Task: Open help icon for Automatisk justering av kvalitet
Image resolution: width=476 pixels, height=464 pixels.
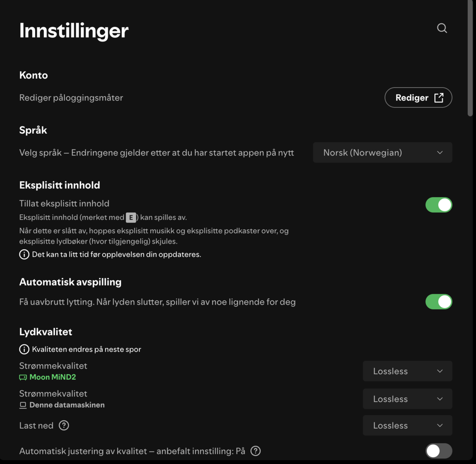Action: pyautogui.click(x=255, y=451)
